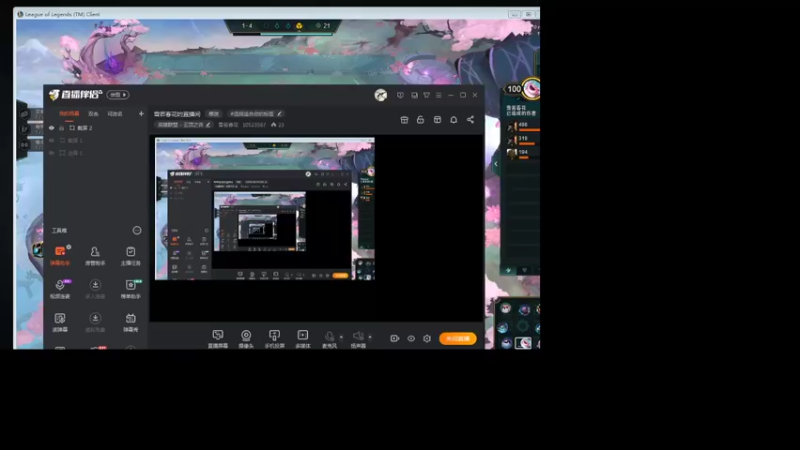Image resolution: width=800 pixels, height=450 pixels.
Task: Open the 主播任务 tool
Action: click(x=131, y=256)
